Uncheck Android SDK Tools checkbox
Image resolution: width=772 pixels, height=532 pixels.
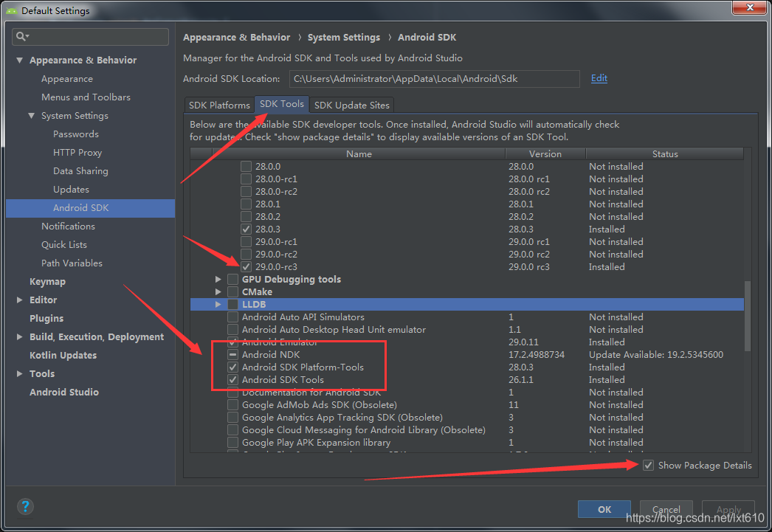click(233, 380)
